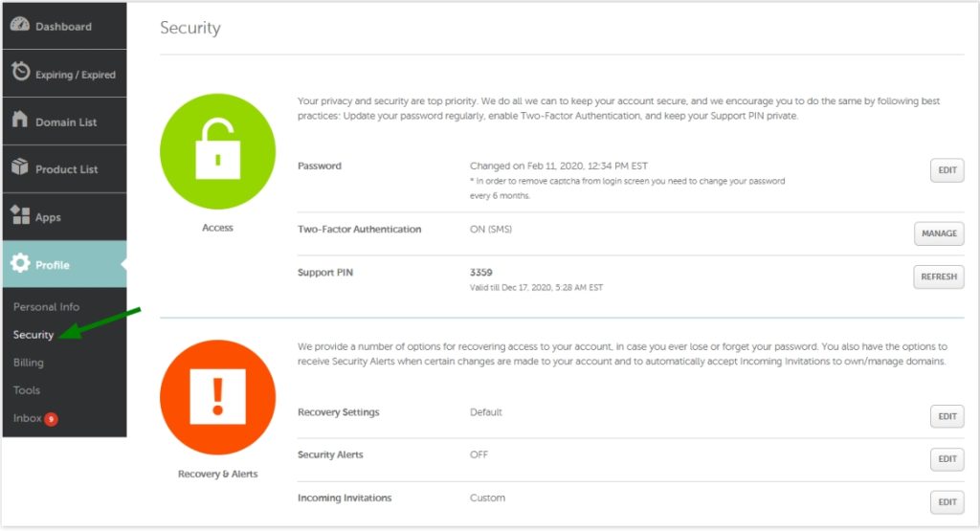This screenshot has height=531, width=980.
Task: Edit the Password setting
Action: pos(947,170)
